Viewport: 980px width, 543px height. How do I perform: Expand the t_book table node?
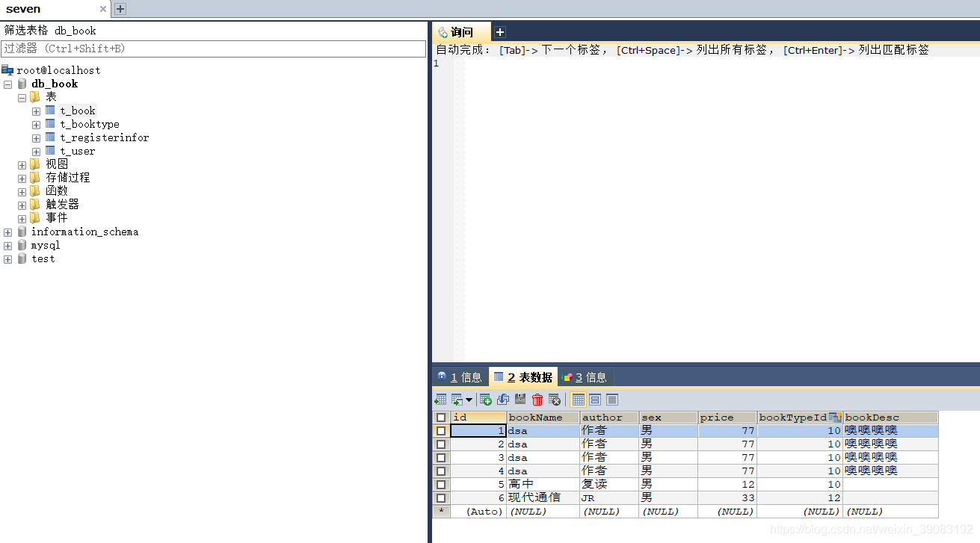pos(36,111)
